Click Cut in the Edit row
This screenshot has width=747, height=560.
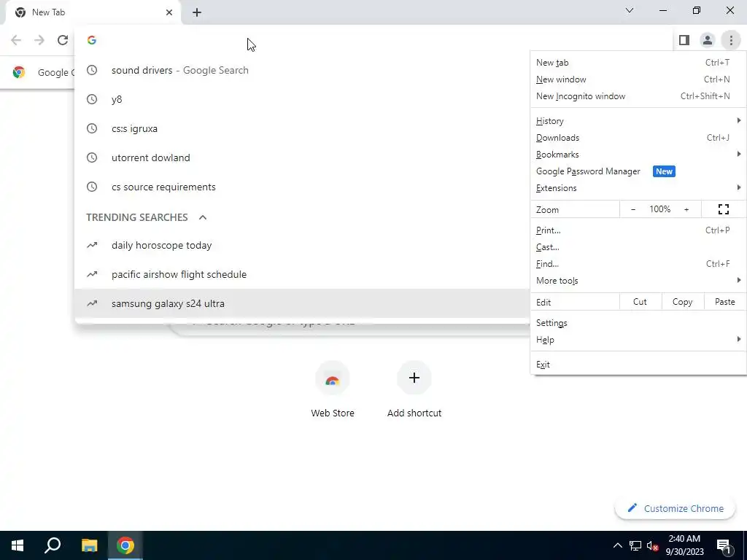pos(640,302)
